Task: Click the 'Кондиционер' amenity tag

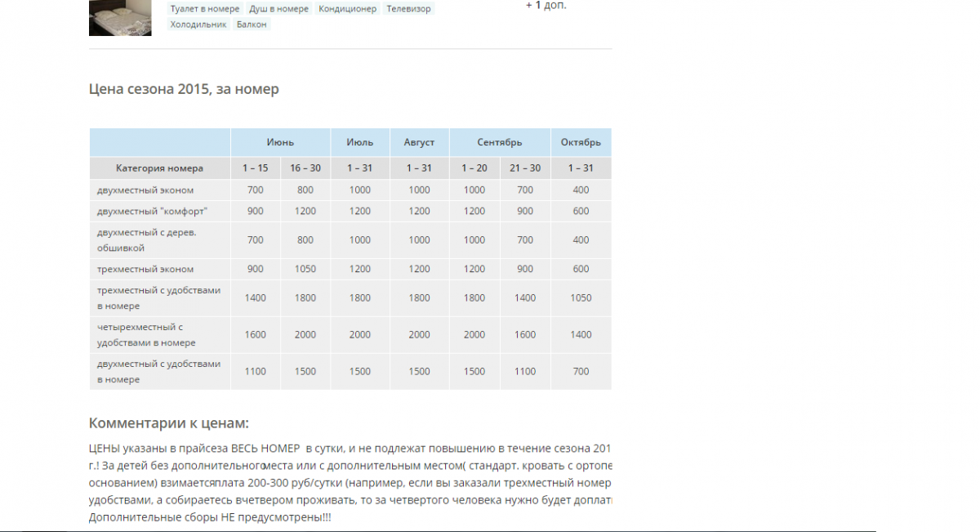Action: tap(348, 9)
